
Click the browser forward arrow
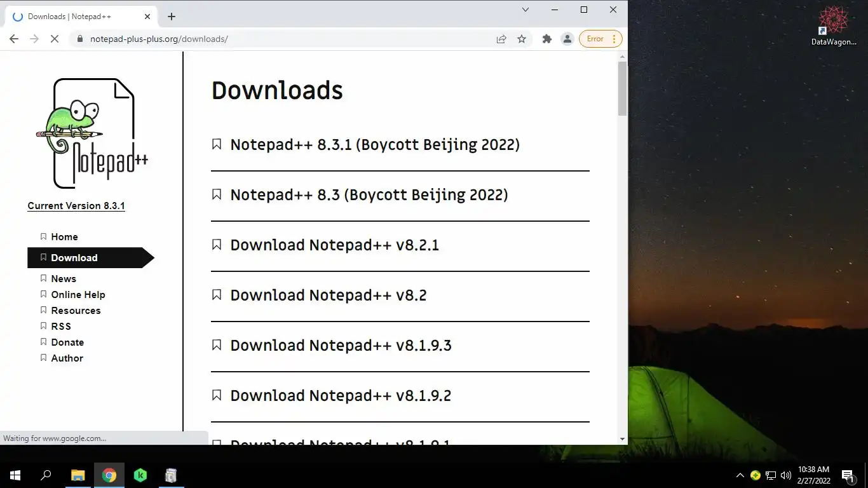click(34, 39)
